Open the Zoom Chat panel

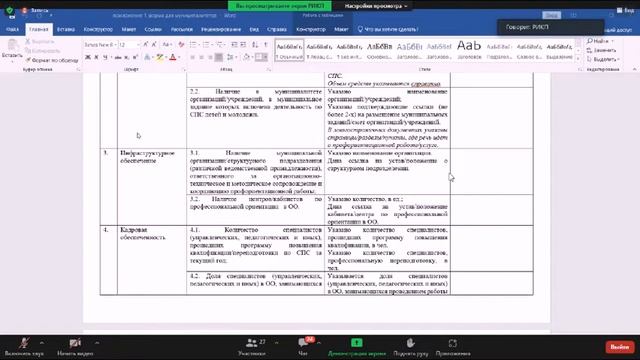click(x=303, y=347)
